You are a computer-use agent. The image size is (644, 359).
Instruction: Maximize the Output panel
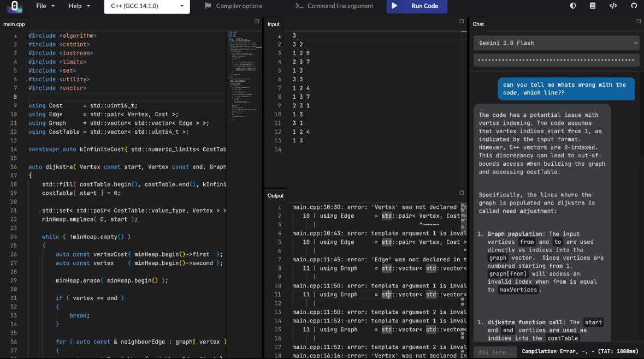tap(462, 193)
